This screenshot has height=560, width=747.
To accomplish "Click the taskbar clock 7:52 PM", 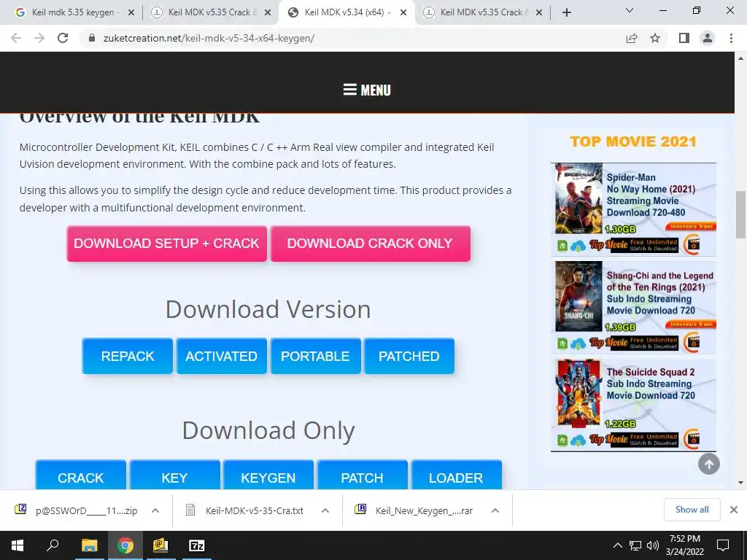I will (685, 545).
